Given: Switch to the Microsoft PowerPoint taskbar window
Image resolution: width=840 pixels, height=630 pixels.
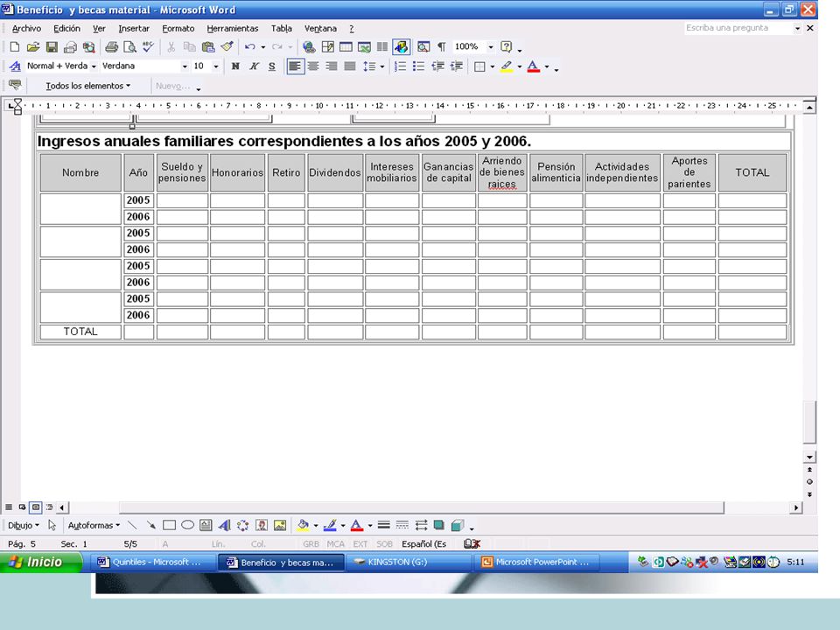Looking at the screenshot, I should pos(538,563).
